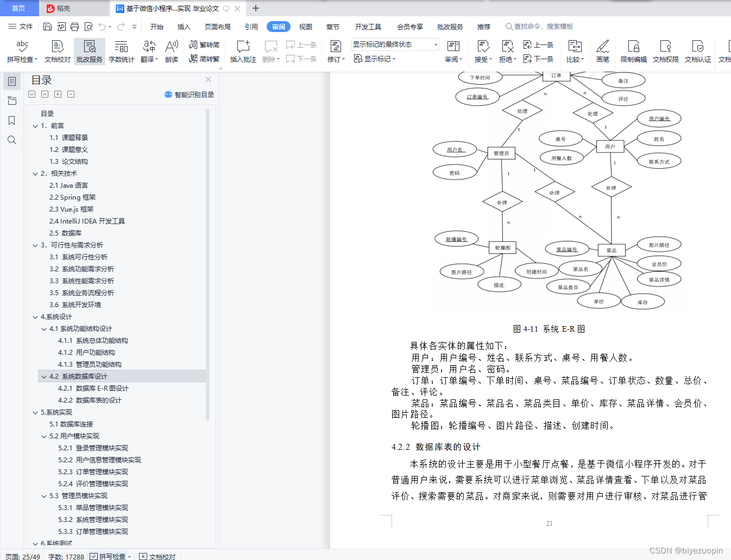
Task: Open the spell check (拼写检查) tool
Action: (22, 52)
